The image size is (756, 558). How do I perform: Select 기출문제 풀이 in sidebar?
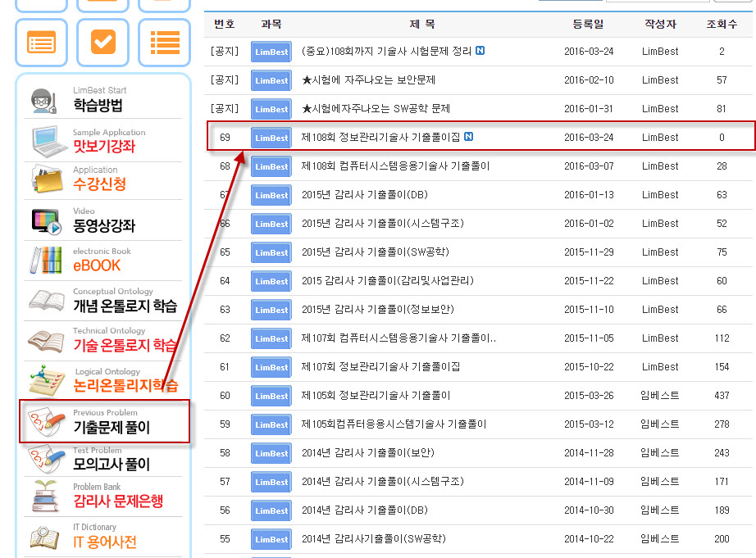click(x=112, y=427)
